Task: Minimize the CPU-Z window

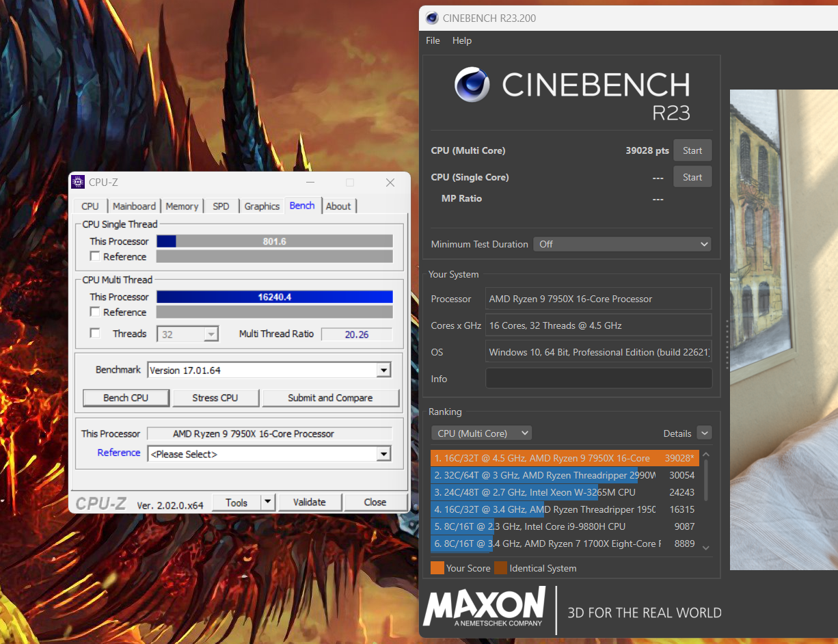Action: click(310, 183)
